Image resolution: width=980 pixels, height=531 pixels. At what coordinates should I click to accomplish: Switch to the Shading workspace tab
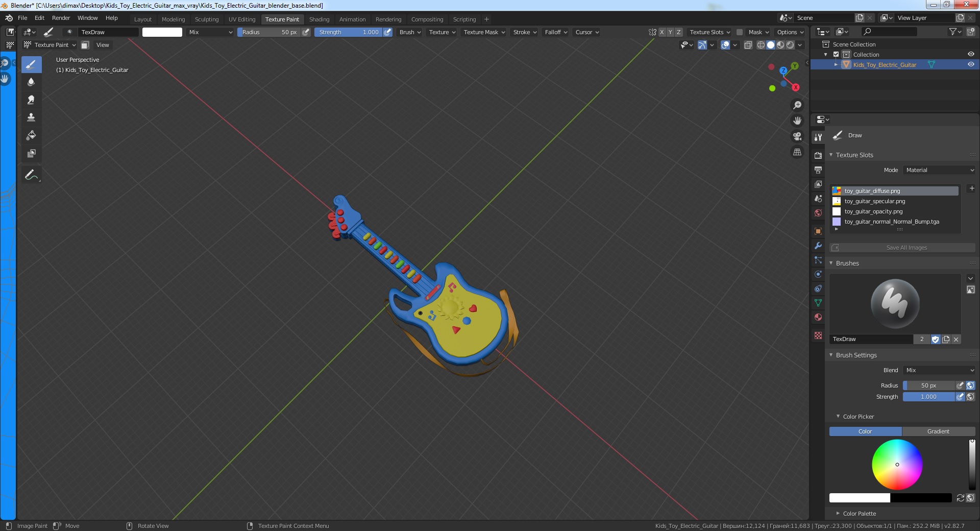pyautogui.click(x=319, y=19)
